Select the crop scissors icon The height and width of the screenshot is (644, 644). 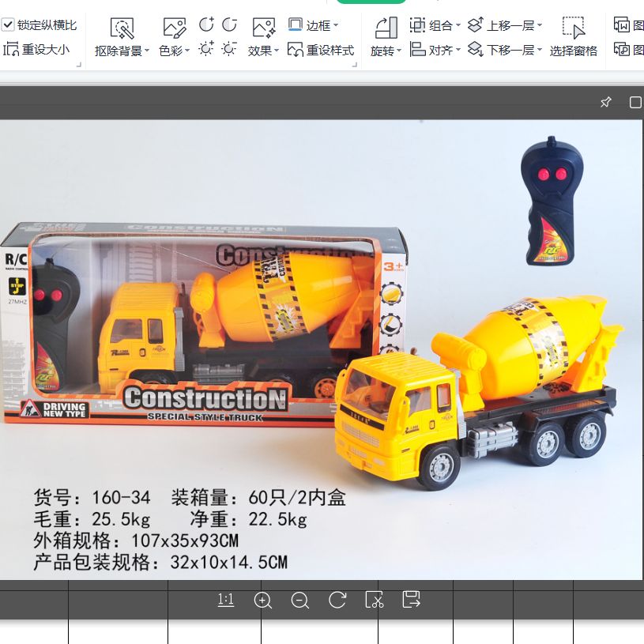pos(374,601)
